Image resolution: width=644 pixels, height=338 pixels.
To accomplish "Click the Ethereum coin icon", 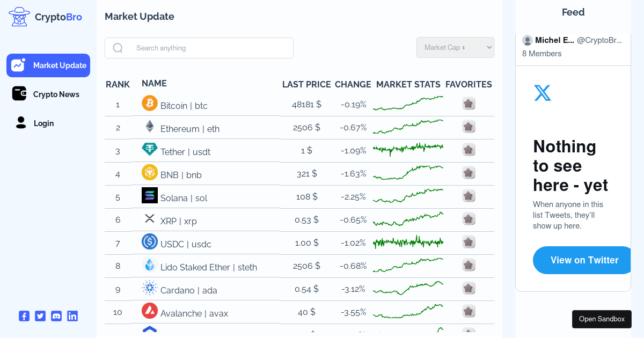I will pyautogui.click(x=150, y=126).
